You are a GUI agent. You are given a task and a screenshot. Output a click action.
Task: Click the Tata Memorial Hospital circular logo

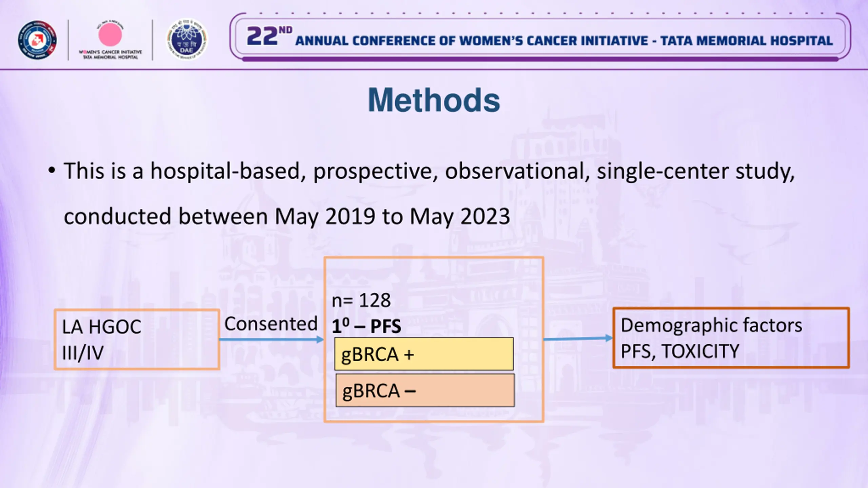37,40
